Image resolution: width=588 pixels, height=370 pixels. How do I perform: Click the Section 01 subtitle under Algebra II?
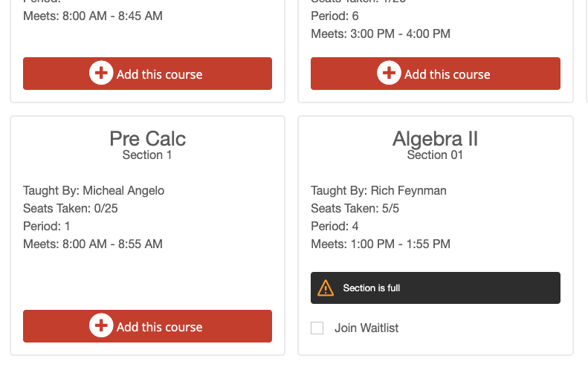point(435,155)
